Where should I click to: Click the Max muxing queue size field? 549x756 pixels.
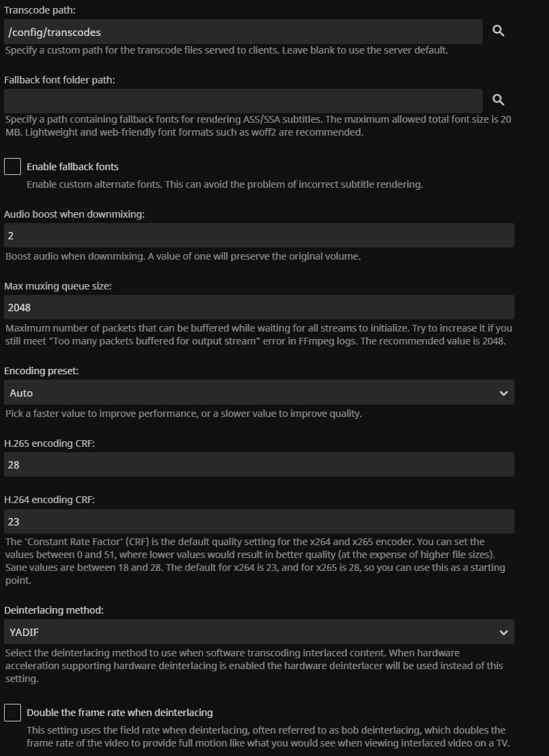(259, 307)
